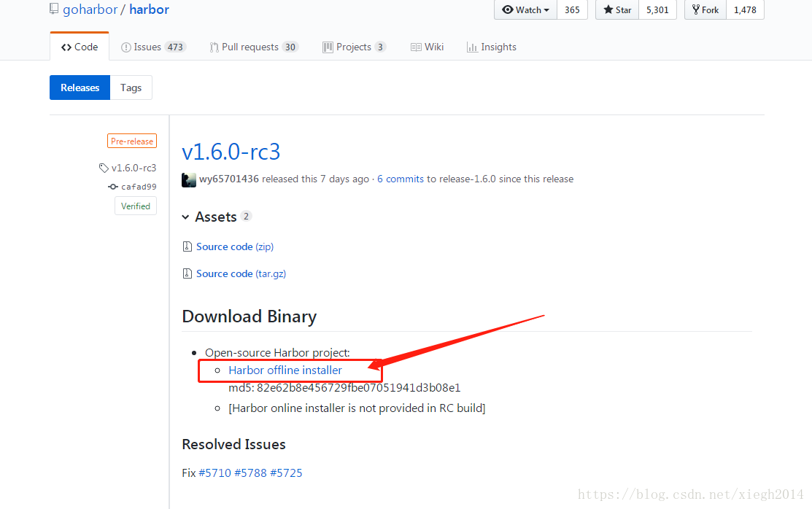Image resolution: width=812 pixels, height=509 pixels.
Task: Open the 6 commits link
Action: tap(401, 179)
